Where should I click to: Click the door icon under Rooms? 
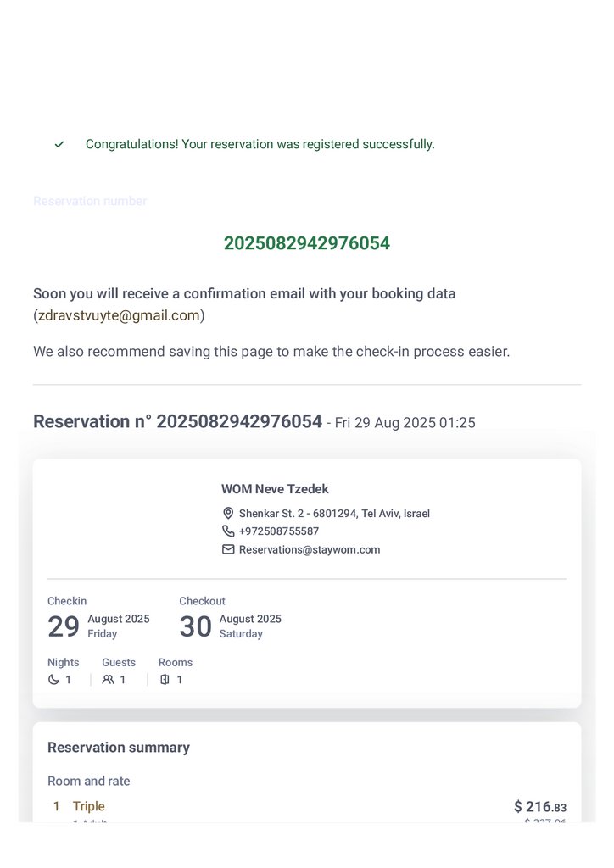pos(165,680)
